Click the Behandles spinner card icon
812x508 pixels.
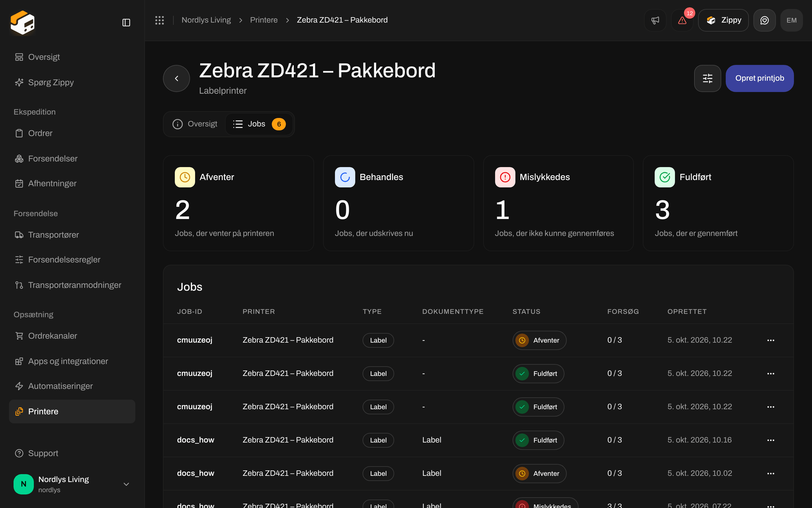pos(345,177)
